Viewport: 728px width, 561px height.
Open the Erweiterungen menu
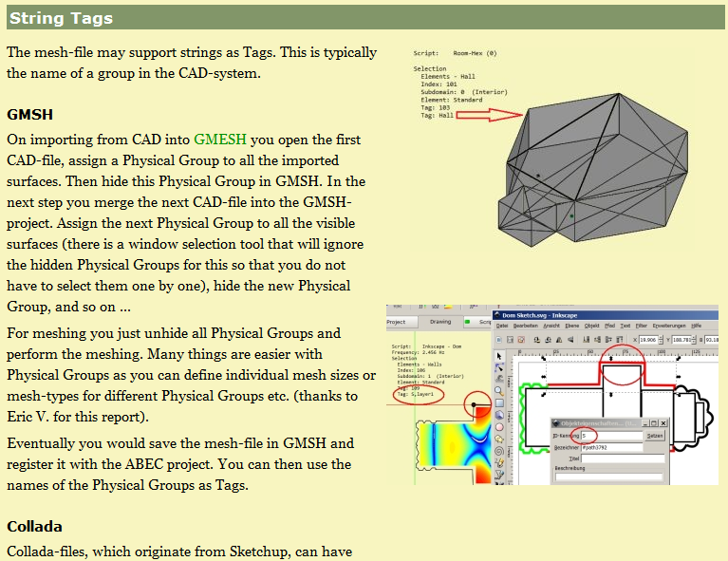coord(670,326)
